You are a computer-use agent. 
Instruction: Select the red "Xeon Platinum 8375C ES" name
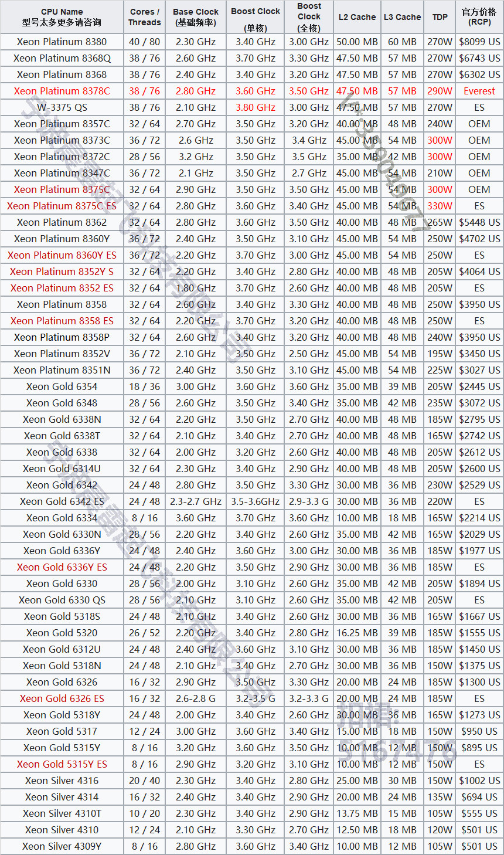click(x=62, y=206)
